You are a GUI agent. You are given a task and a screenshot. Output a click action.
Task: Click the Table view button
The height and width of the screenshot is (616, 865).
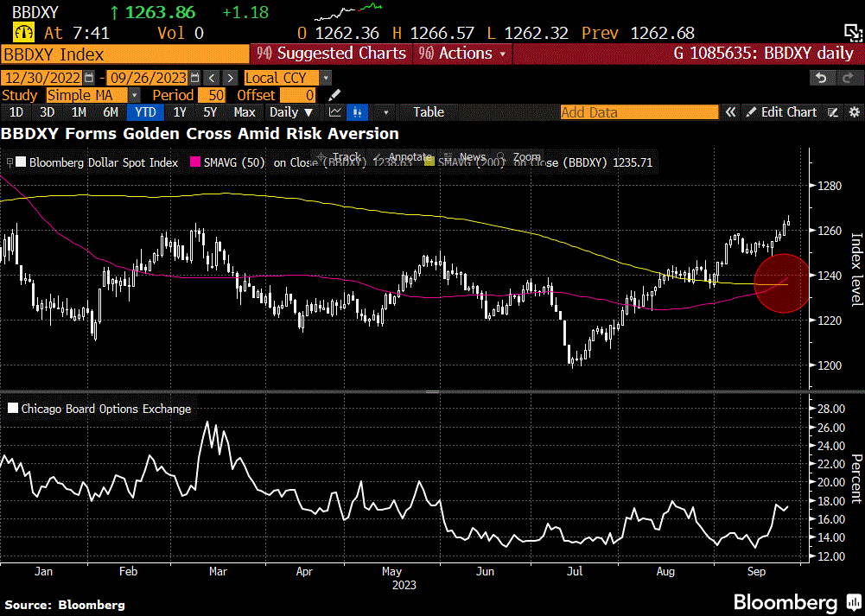429,112
